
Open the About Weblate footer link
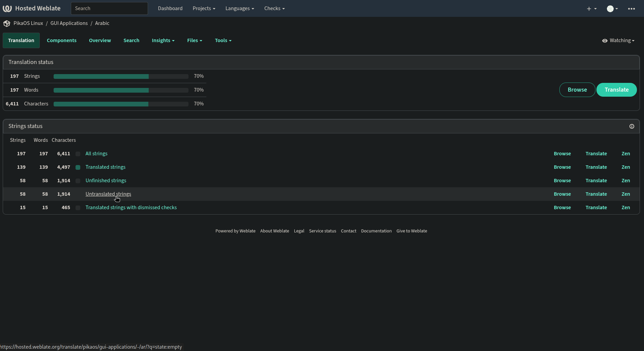274,231
